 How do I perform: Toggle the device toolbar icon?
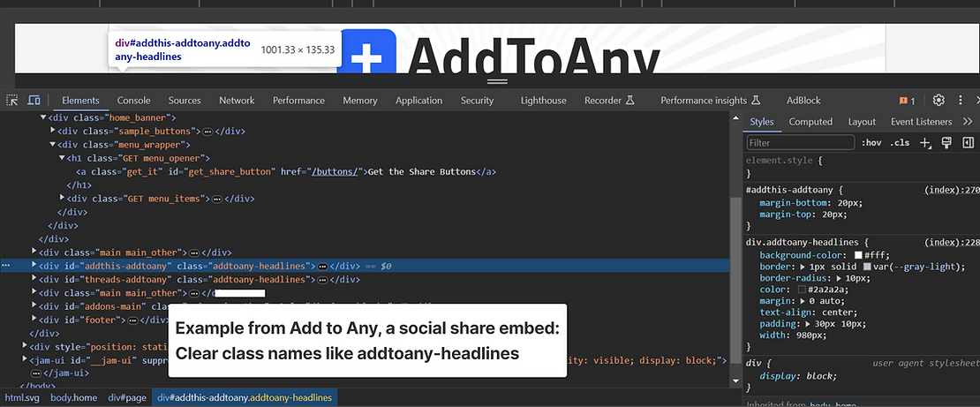(34, 100)
